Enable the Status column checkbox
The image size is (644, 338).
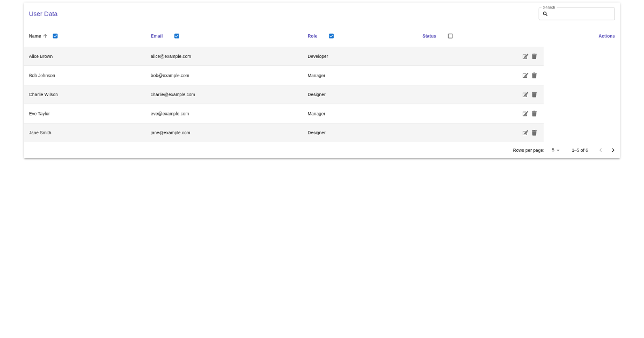tap(450, 36)
